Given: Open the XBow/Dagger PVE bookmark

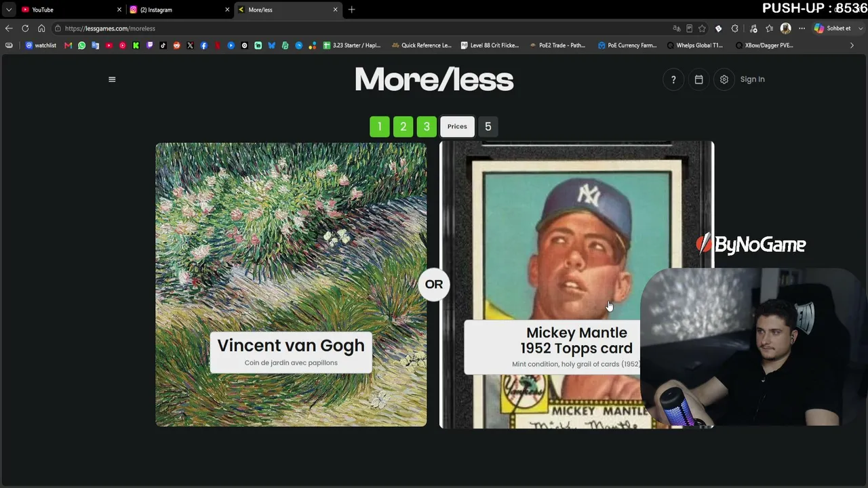Looking at the screenshot, I should pos(764,45).
